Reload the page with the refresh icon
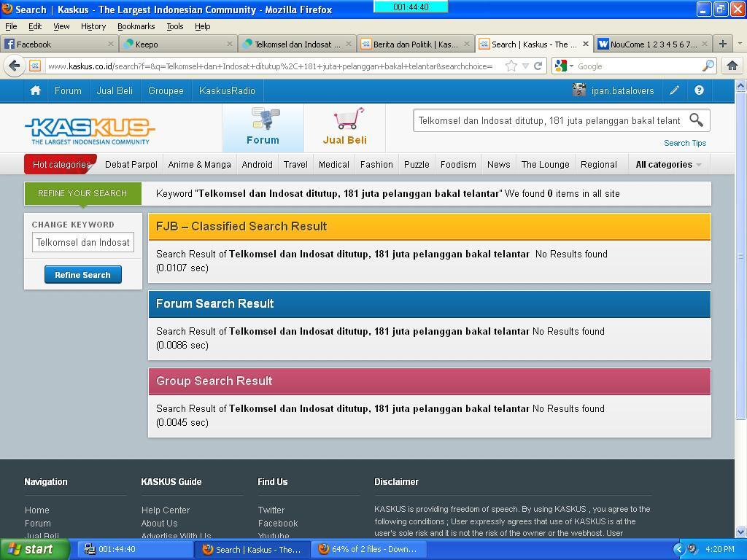Screen dimensions: 747x560 [538, 66]
